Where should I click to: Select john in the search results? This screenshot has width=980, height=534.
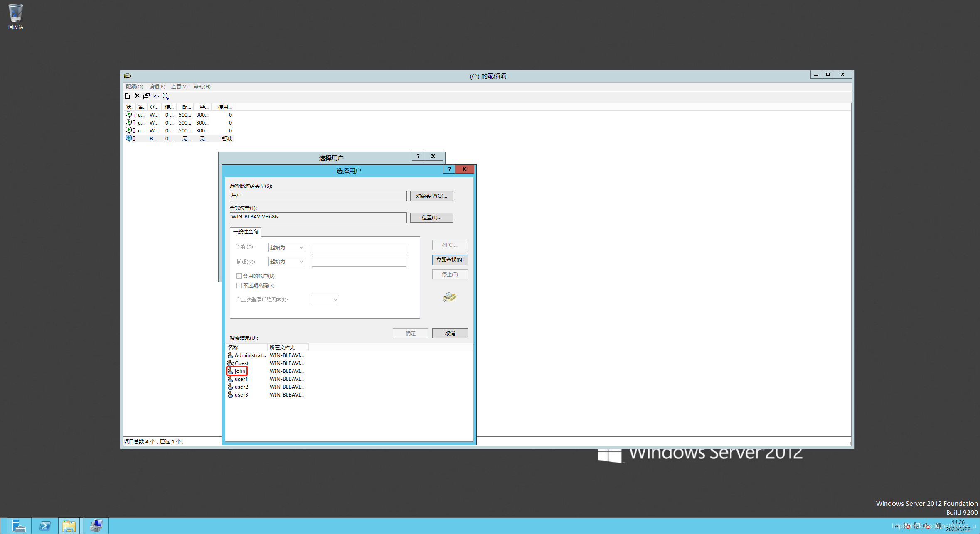pyautogui.click(x=240, y=371)
